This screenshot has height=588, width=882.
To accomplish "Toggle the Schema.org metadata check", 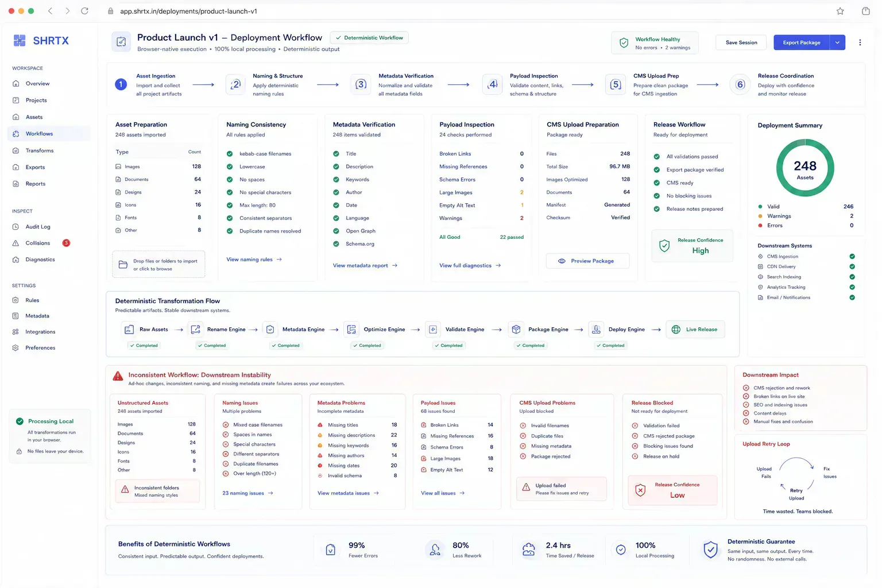I will click(336, 243).
